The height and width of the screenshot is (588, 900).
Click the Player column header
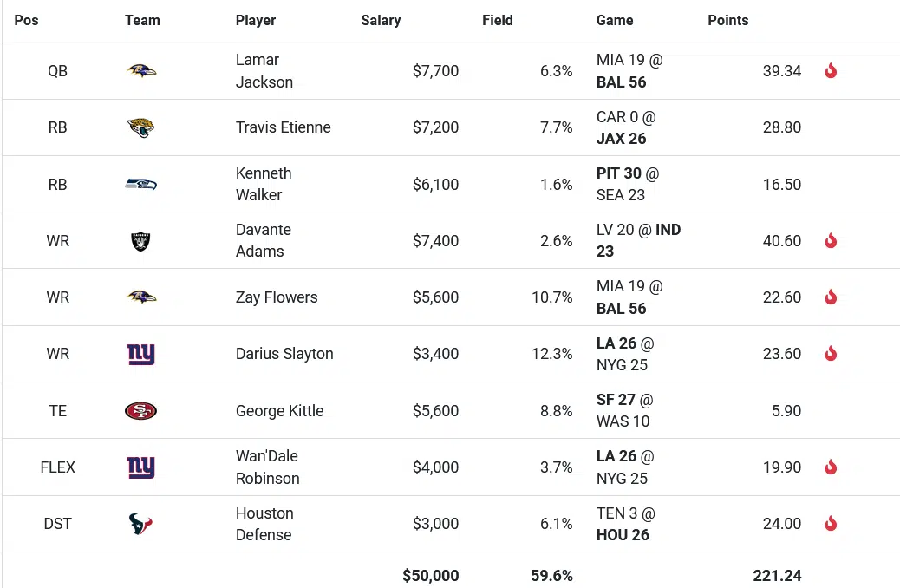pos(256,20)
